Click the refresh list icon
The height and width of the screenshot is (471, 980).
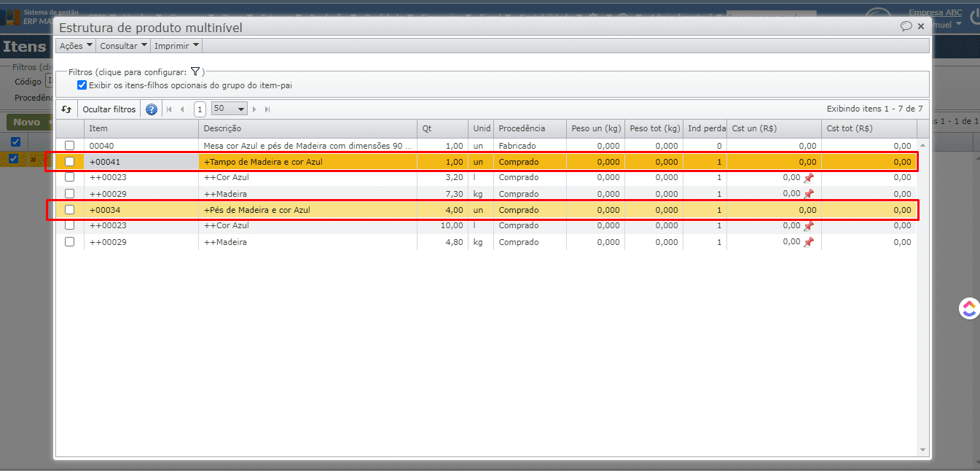coord(66,109)
